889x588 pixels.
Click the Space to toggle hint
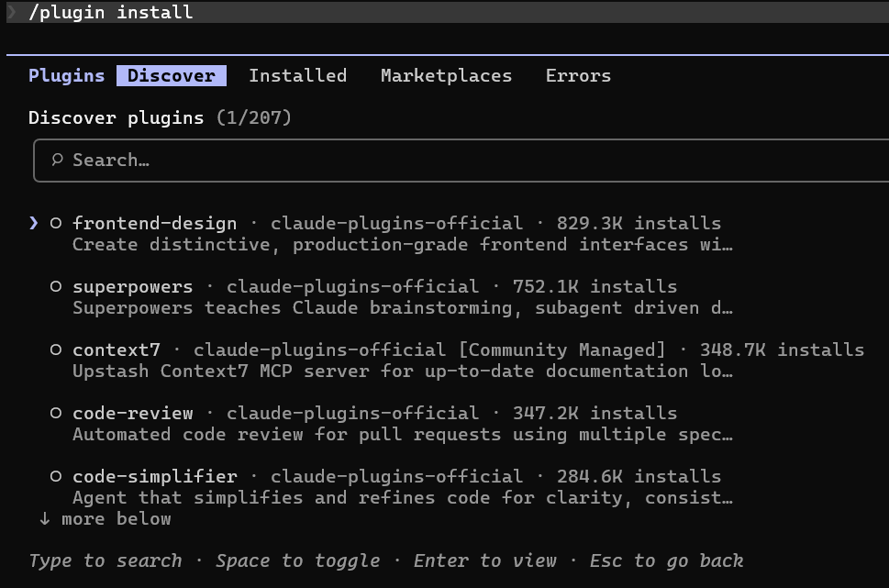[x=297, y=560]
